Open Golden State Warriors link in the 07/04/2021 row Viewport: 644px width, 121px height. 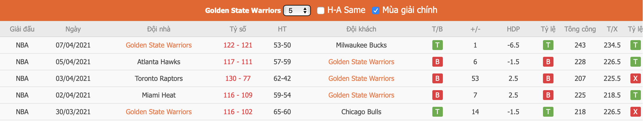(x=159, y=45)
